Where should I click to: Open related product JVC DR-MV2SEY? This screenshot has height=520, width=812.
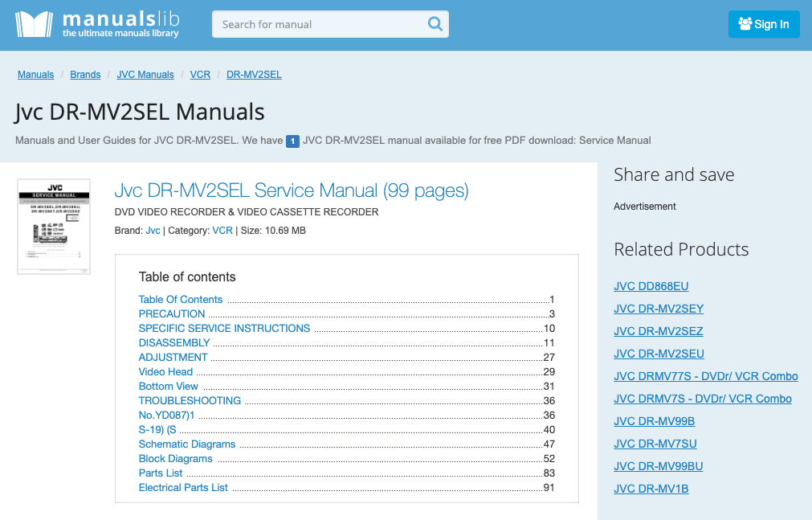(659, 309)
